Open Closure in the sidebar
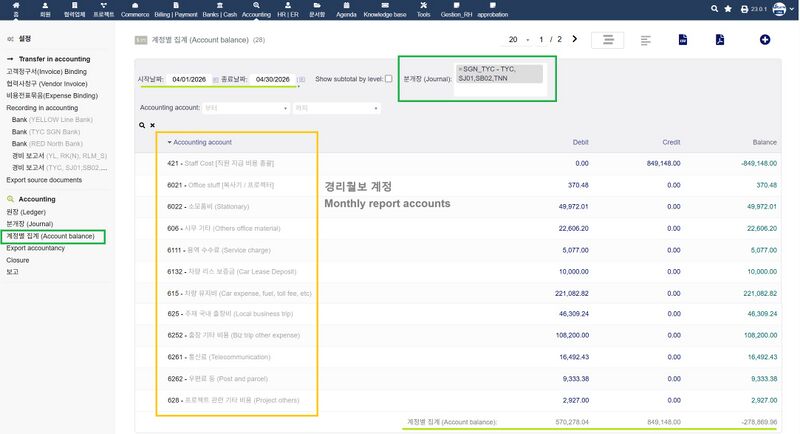This screenshot has height=434, width=800. click(x=18, y=260)
